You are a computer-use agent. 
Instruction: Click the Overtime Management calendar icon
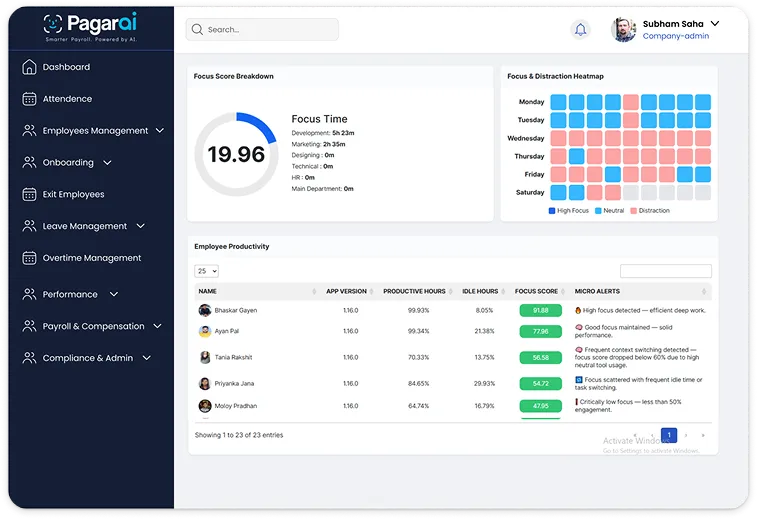[29, 258]
